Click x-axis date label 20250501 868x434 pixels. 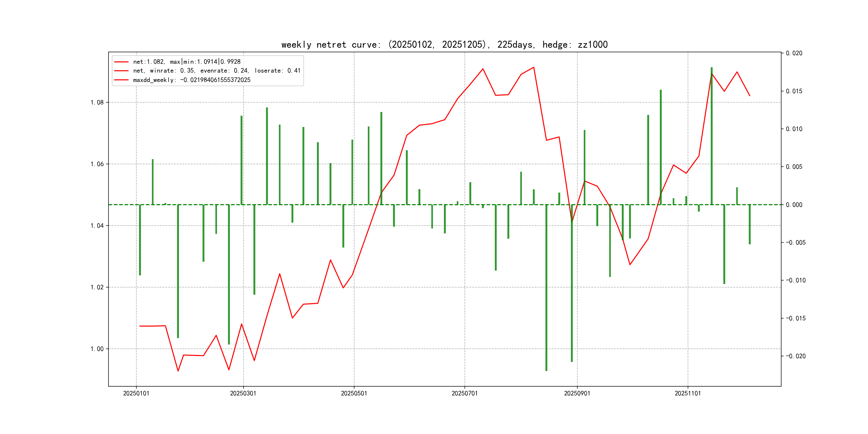point(354,393)
